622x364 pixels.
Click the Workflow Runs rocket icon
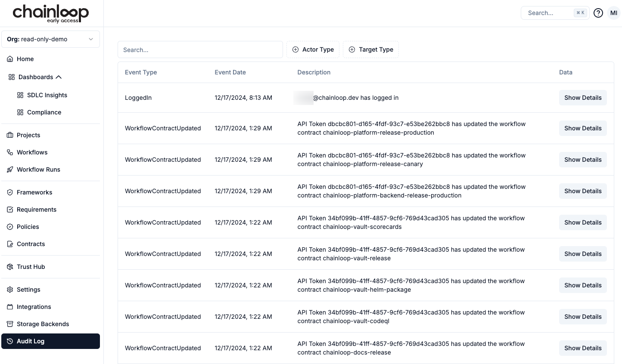[x=10, y=170]
